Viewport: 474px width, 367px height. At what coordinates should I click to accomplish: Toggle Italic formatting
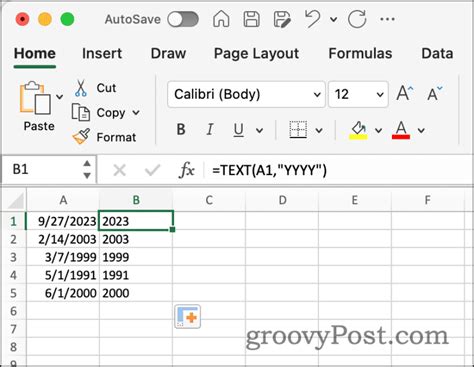point(210,129)
